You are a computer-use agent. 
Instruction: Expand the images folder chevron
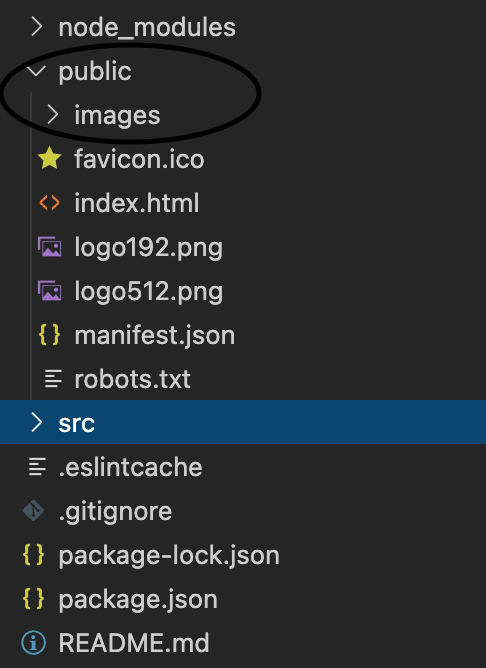tap(52, 115)
